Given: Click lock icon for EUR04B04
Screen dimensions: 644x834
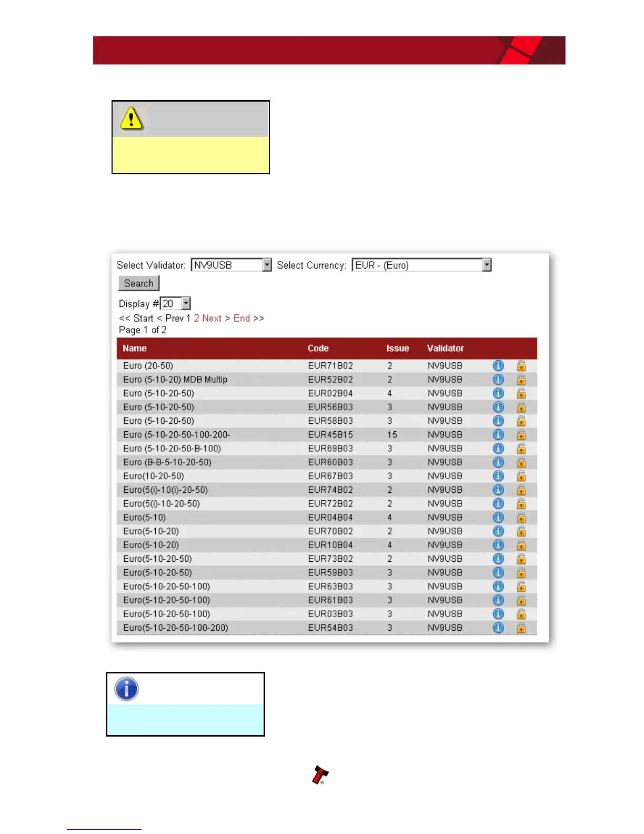Looking at the screenshot, I should (521, 517).
